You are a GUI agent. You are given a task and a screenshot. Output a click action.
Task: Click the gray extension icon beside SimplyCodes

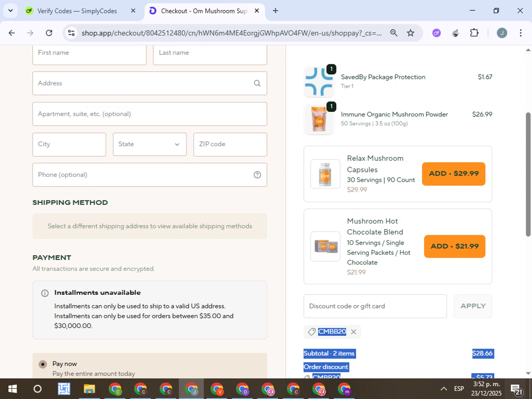tap(455, 33)
